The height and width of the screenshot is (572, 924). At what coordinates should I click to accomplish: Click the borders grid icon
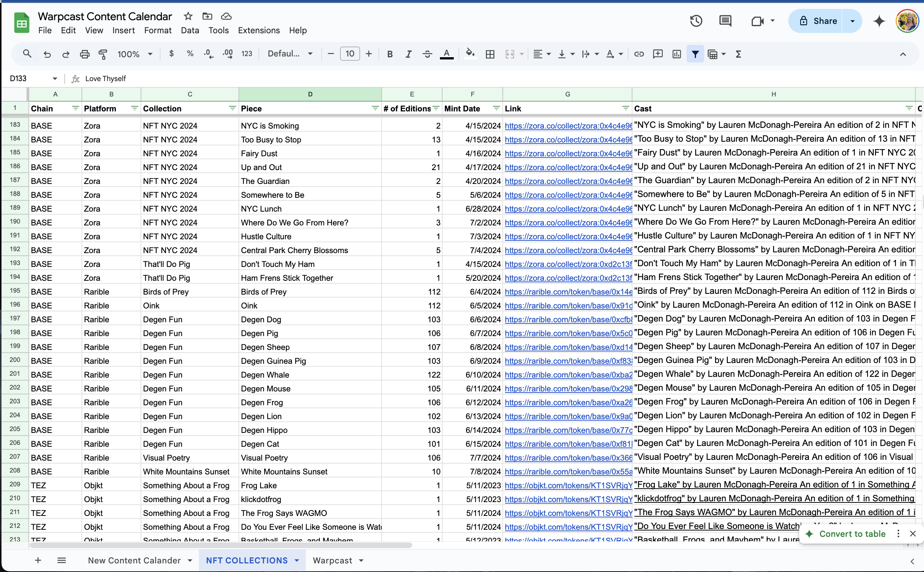click(x=490, y=54)
